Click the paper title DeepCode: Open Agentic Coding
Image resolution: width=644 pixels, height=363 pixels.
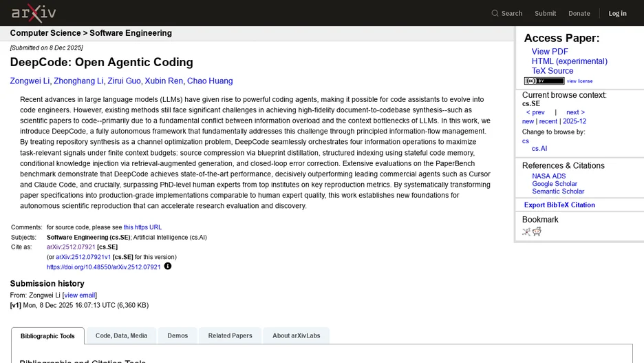pos(101,62)
